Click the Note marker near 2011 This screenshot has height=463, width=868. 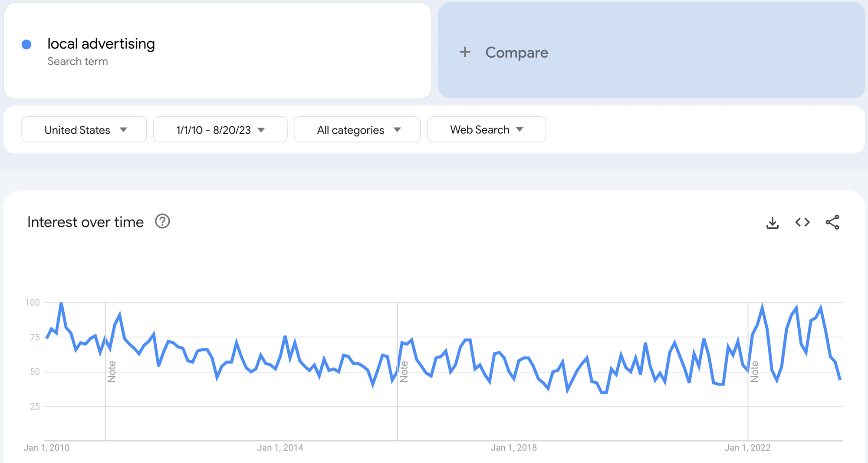[x=112, y=371]
